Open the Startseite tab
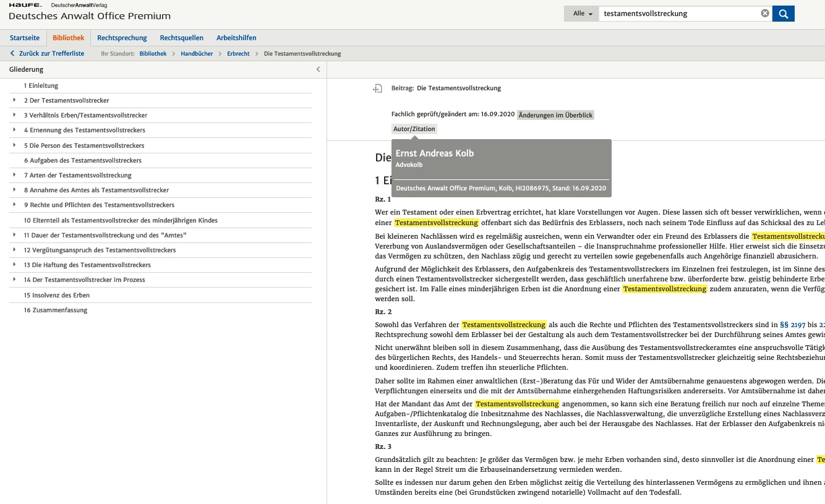The width and height of the screenshot is (825, 504). (25, 38)
